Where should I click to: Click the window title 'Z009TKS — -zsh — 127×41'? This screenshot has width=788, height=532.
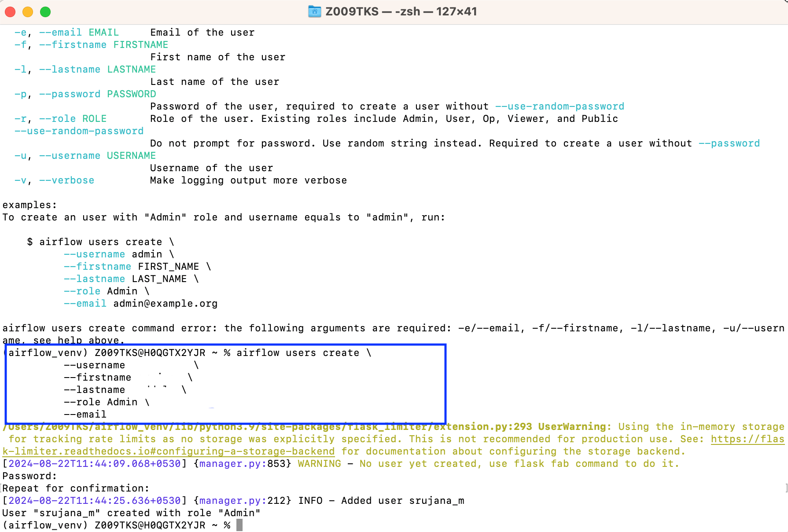(401, 11)
